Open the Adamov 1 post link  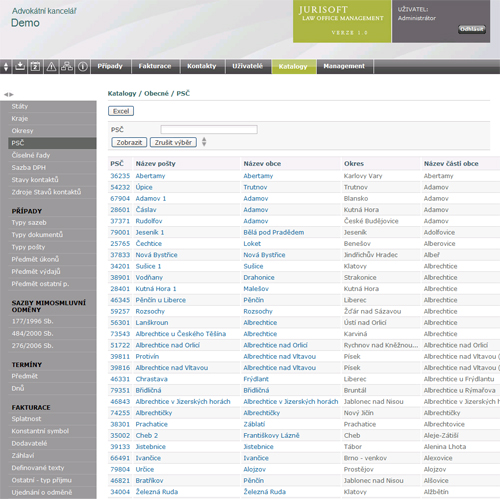[x=151, y=199]
